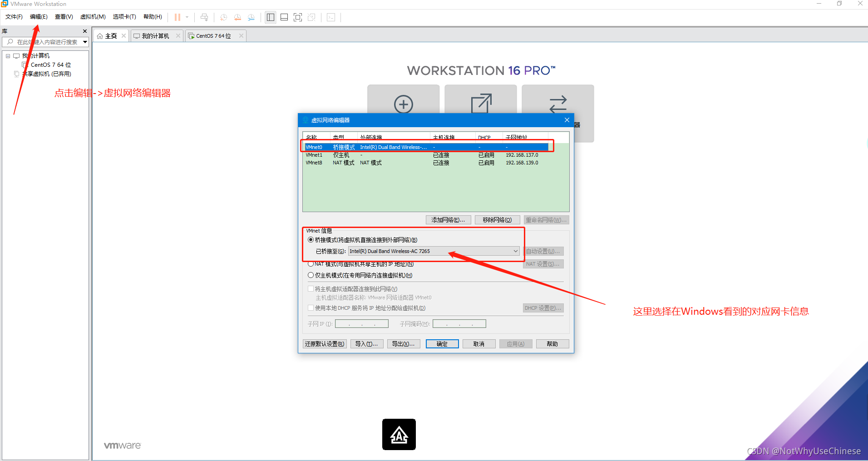Click the 重命名网络(W)... button
The height and width of the screenshot is (461, 868).
coord(546,220)
